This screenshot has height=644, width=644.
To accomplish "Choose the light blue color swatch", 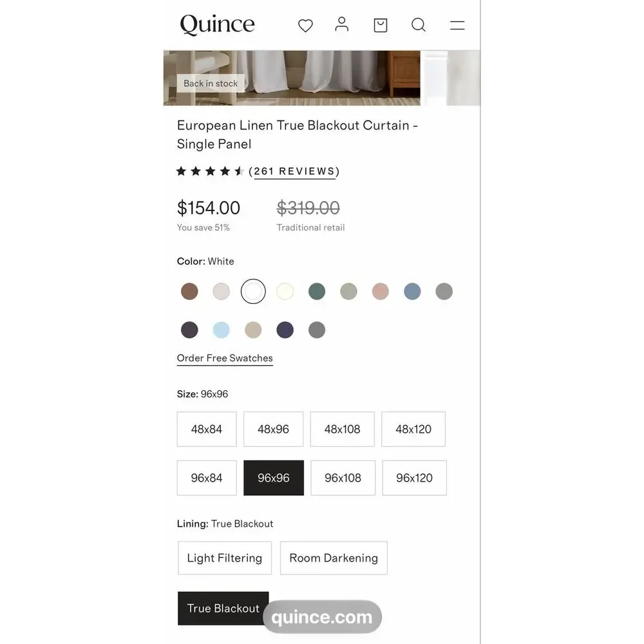I will click(221, 330).
